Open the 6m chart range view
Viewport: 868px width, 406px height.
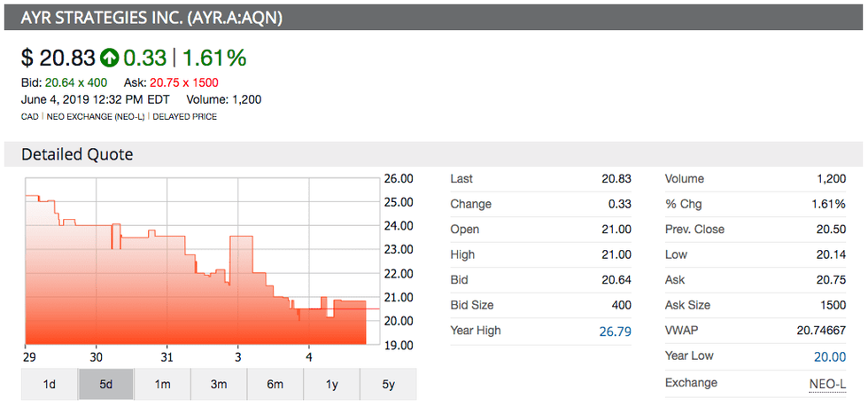click(275, 384)
